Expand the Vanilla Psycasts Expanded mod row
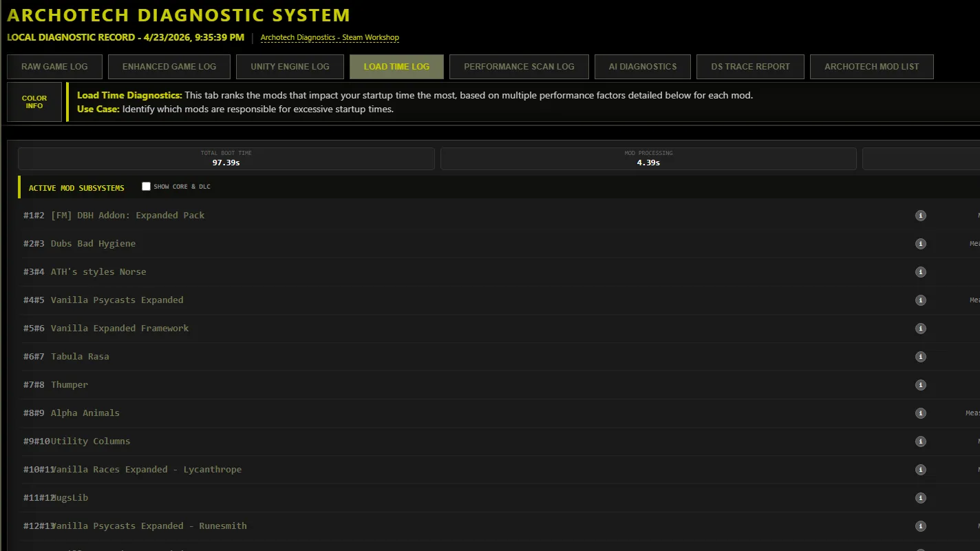 117,300
